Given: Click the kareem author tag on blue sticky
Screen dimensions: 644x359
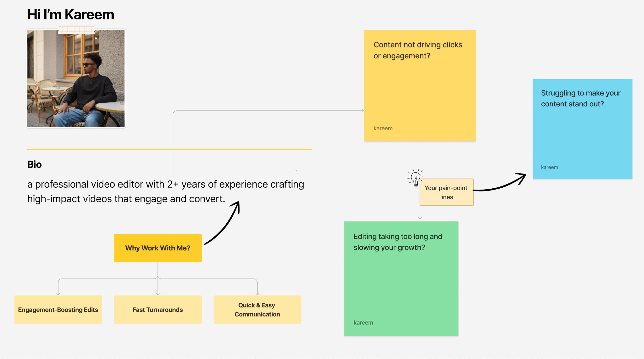Looking at the screenshot, I should 549,167.
